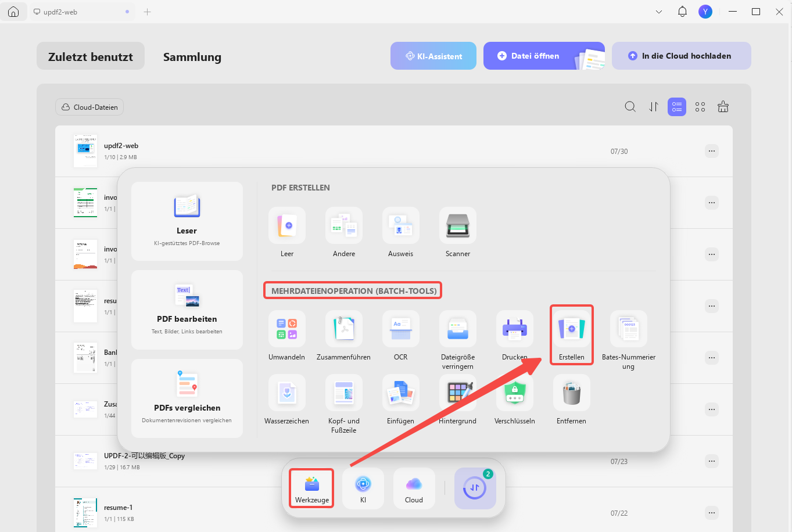Image resolution: width=792 pixels, height=532 pixels.
Task: Select the file name updf2-web
Action: 121,146
